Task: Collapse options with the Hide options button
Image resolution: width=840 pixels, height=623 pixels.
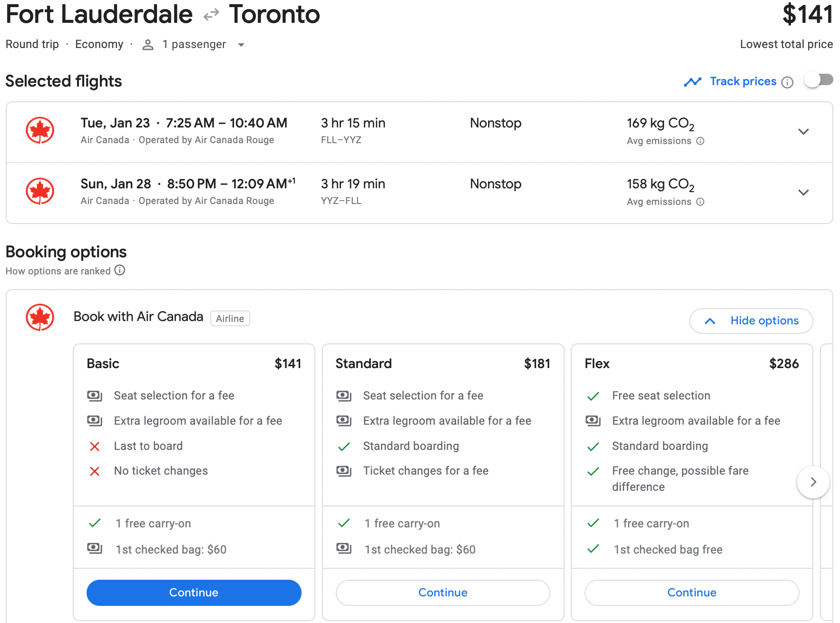Action: (751, 321)
